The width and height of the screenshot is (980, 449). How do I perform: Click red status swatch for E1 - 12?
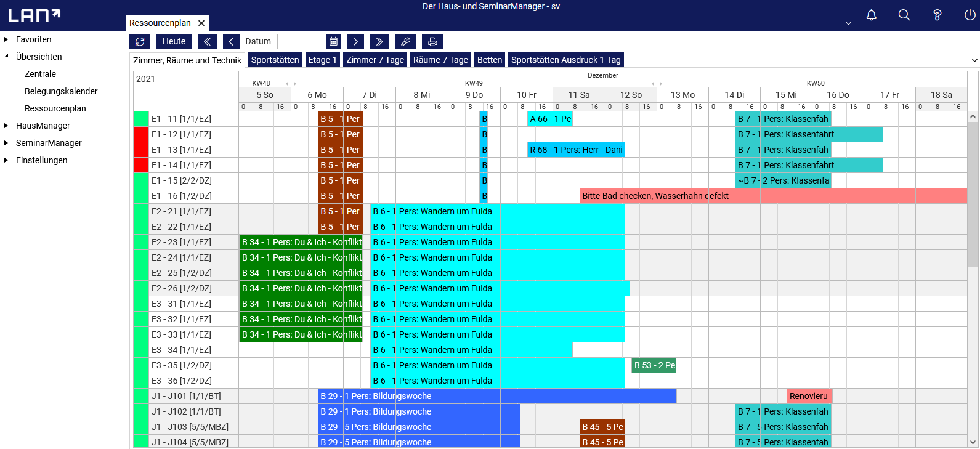click(141, 134)
